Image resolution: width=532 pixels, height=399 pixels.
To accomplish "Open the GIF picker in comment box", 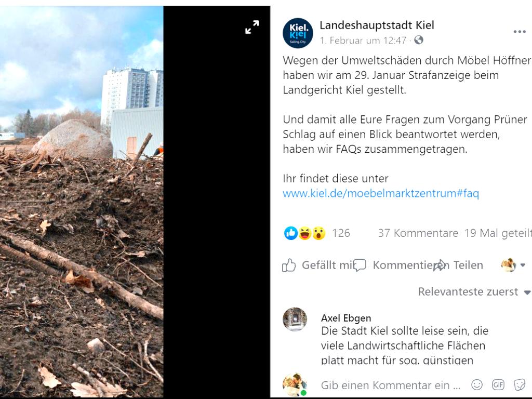I will [x=498, y=385].
